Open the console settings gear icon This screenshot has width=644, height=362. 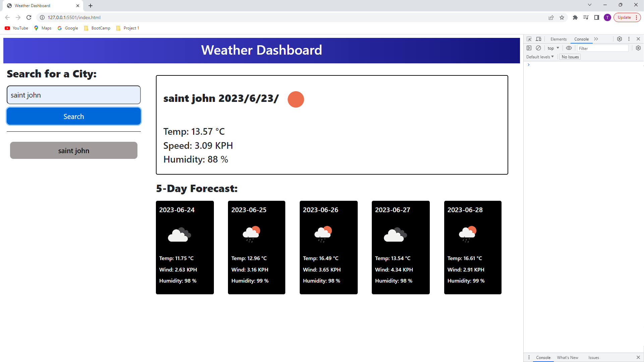tap(638, 48)
